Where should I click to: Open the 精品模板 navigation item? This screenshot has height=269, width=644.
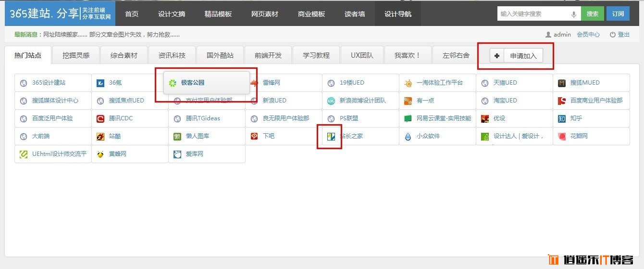[218, 14]
